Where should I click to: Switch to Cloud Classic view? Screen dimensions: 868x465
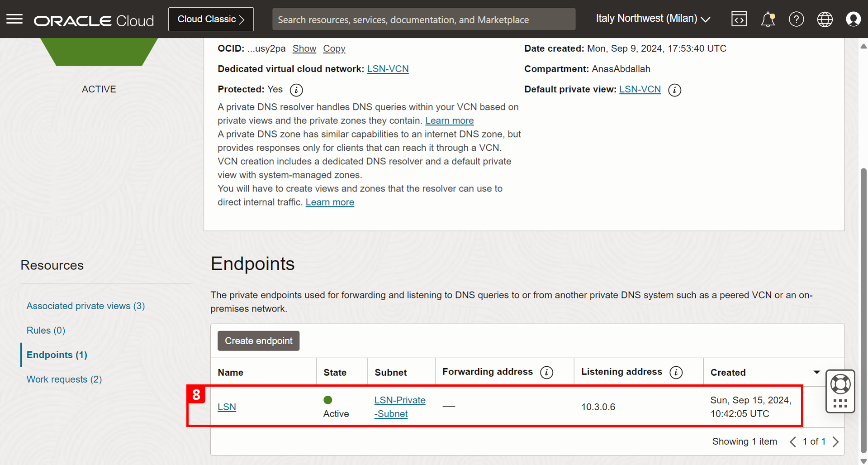[211, 19]
